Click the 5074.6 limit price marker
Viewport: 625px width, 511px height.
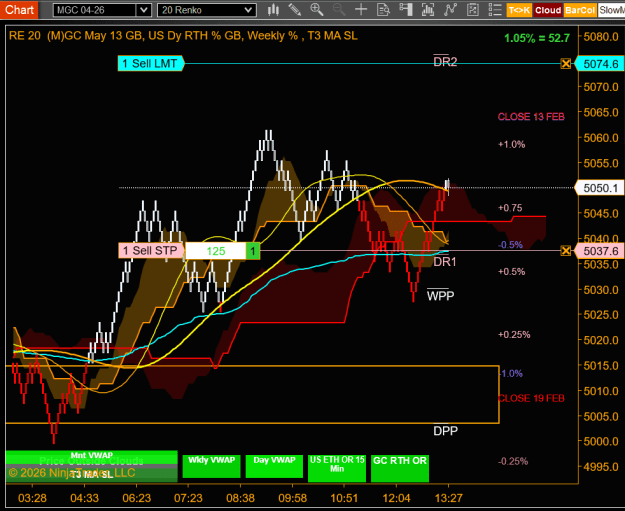coord(600,64)
